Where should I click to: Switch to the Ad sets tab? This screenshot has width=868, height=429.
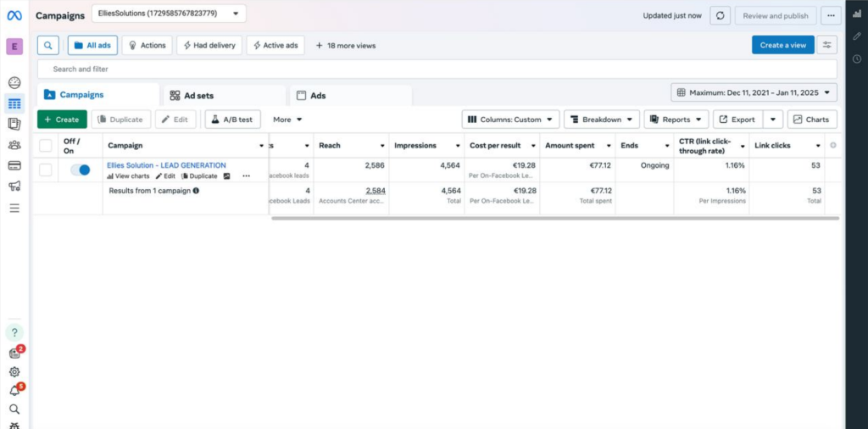click(225, 95)
